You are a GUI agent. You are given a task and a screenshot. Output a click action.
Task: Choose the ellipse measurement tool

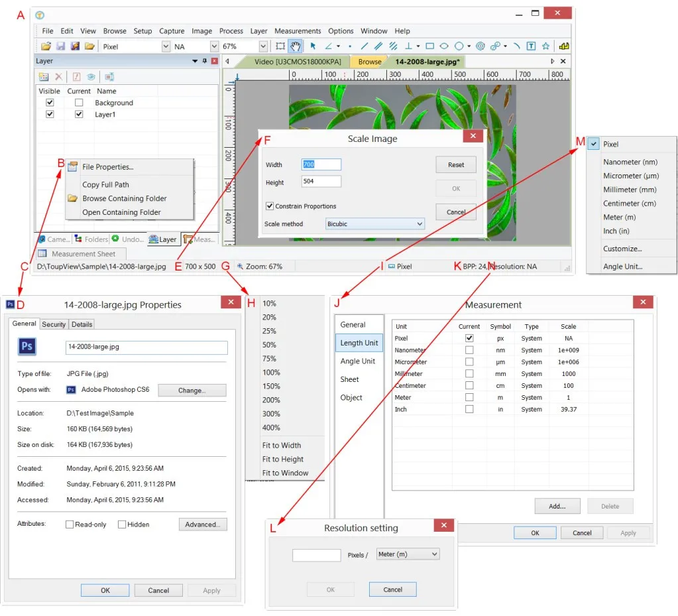(444, 46)
